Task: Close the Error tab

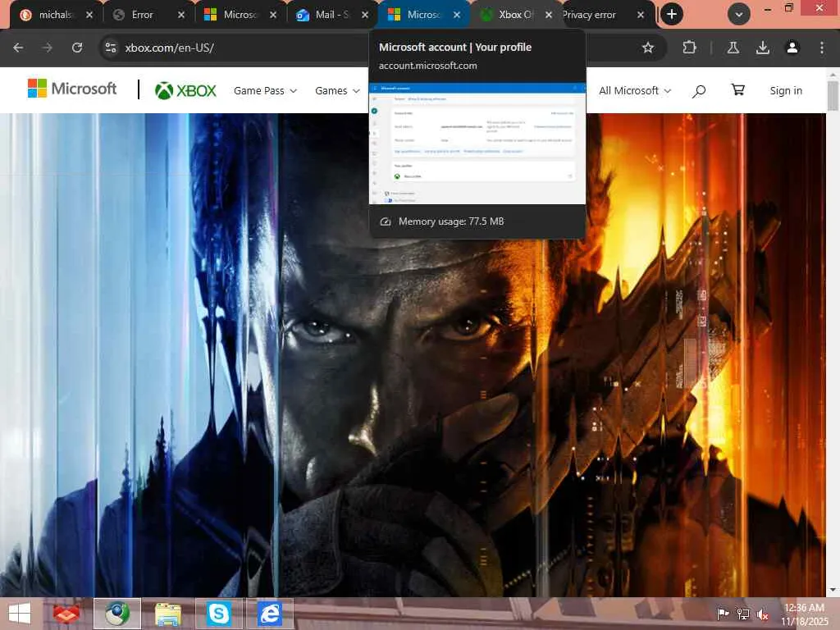Action: (181, 15)
